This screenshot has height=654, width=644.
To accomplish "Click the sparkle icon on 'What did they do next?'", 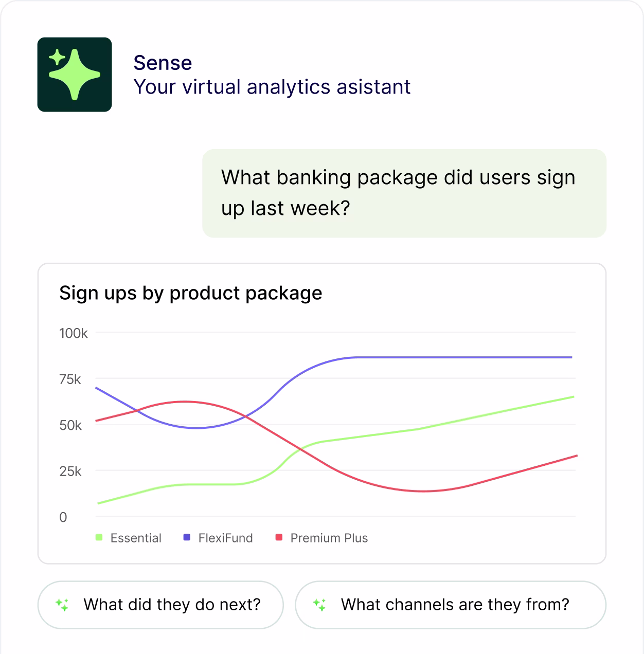I will (x=62, y=605).
